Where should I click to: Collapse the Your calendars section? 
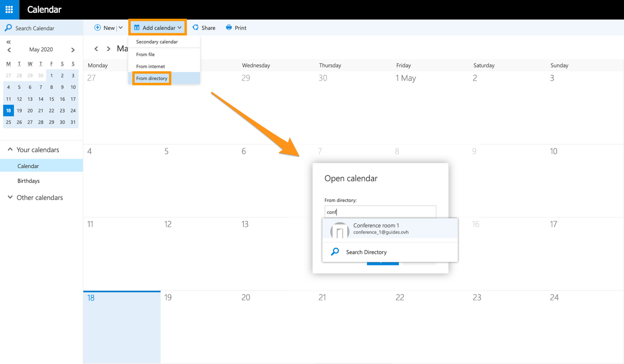click(x=10, y=150)
